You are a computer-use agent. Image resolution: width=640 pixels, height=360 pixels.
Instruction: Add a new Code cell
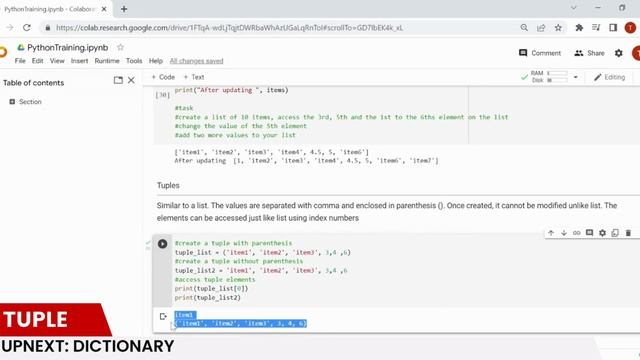(163, 77)
